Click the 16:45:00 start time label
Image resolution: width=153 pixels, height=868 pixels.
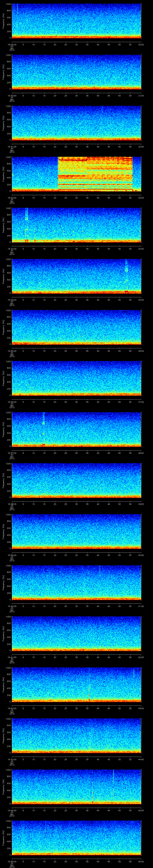pos(12,861)
